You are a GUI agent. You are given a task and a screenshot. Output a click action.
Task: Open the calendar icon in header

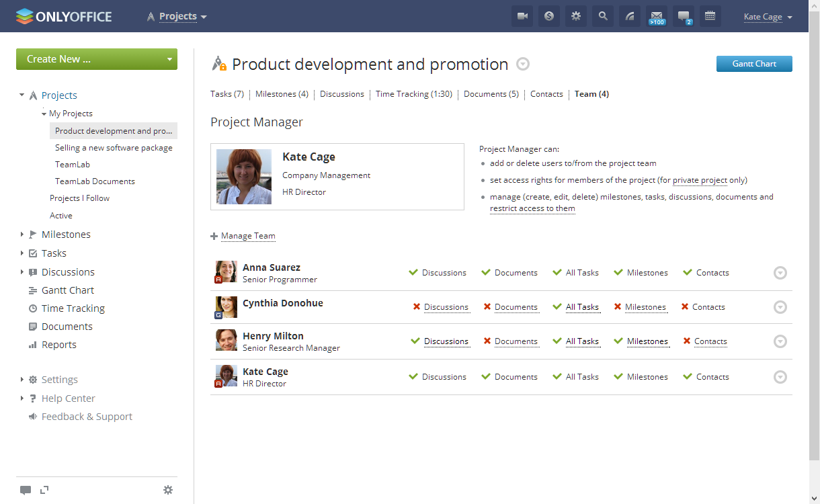(710, 16)
